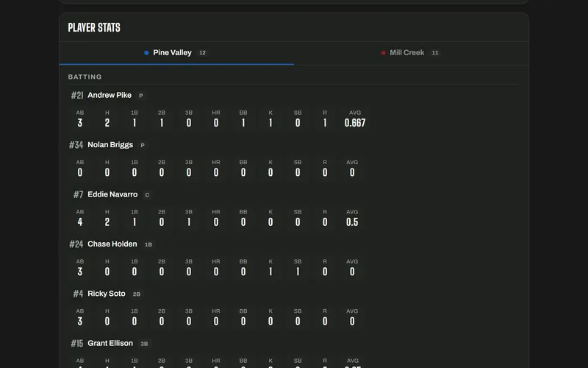The image size is (588, 368).
Task: Click Chase Holden's SB value 1
Action: click(x=298, y=272)
